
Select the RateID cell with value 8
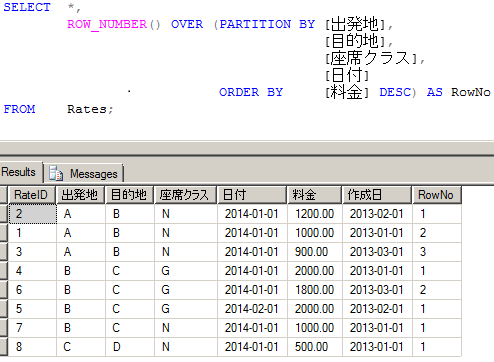[32, 347]
